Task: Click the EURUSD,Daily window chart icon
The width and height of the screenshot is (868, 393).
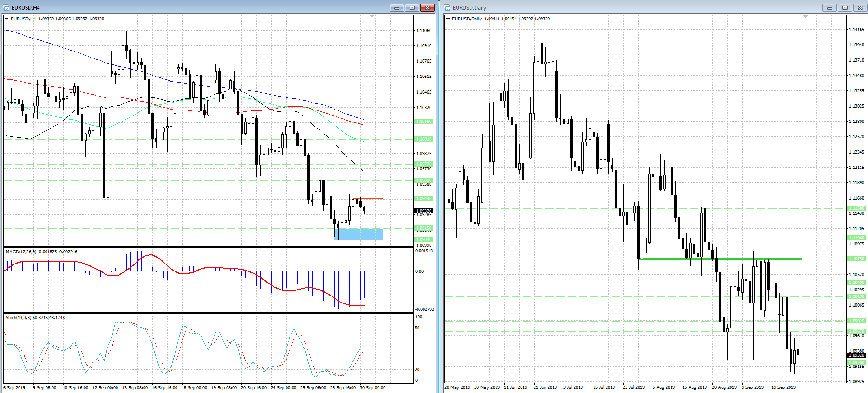Action: 447,7
